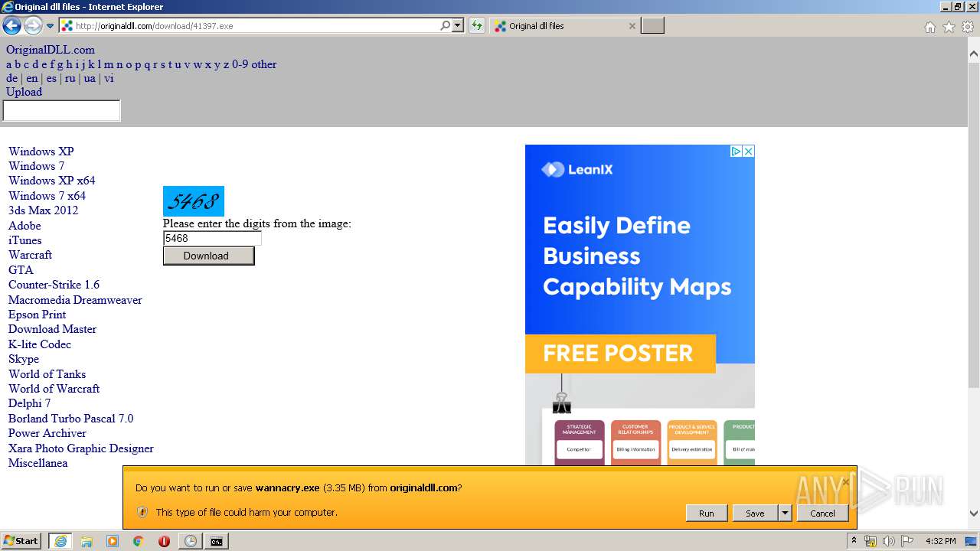Open the Counter-Strike 1.6 category
Viewport: 980px width, 551px height.
54,285
